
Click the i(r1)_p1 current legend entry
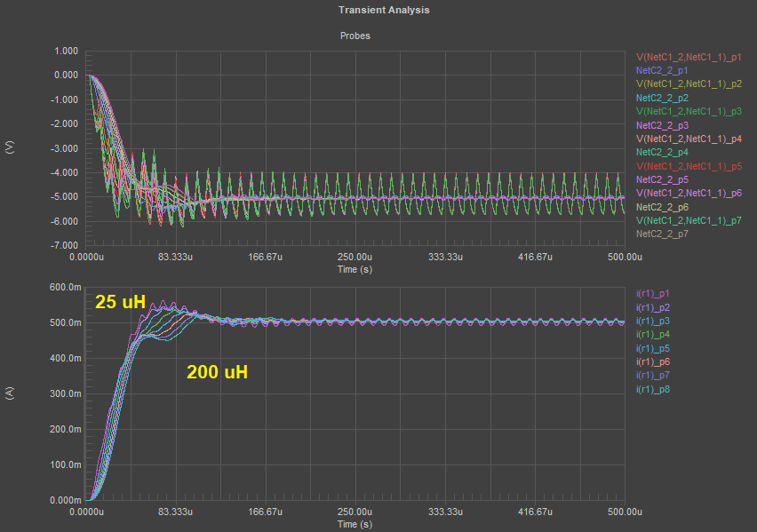click(x=652, y=293)
